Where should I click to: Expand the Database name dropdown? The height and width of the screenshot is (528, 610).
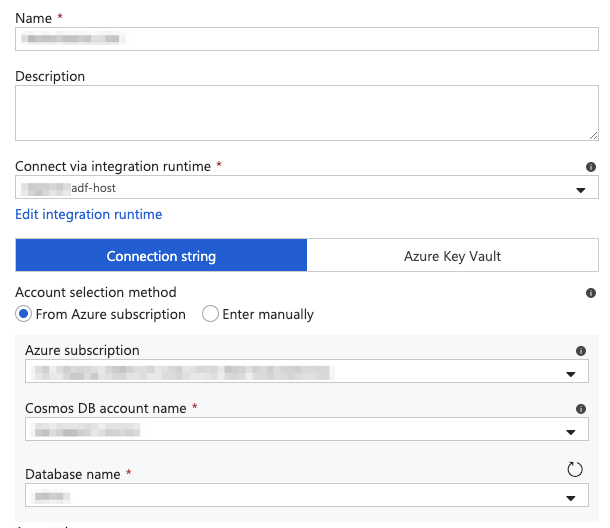pyautogui.click(x=570, y=497)
